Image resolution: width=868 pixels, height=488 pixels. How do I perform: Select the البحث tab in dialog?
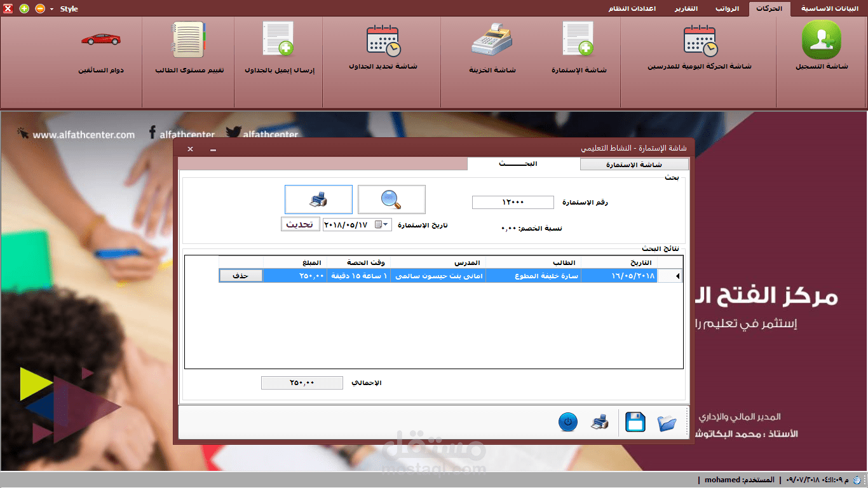point(524,164)
